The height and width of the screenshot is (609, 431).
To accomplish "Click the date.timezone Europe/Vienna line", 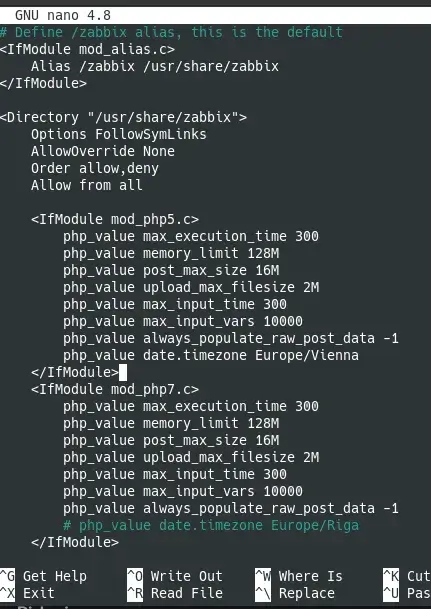I will click(211, 355).
